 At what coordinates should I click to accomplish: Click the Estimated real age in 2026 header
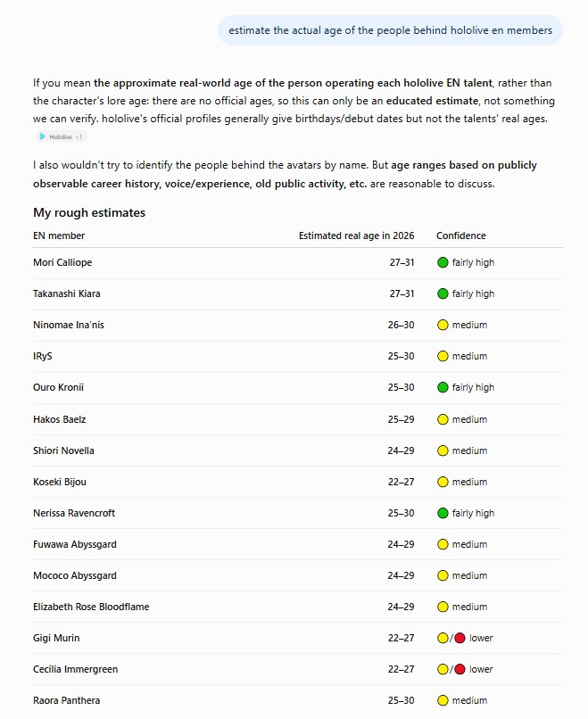(x=356, y=236)
